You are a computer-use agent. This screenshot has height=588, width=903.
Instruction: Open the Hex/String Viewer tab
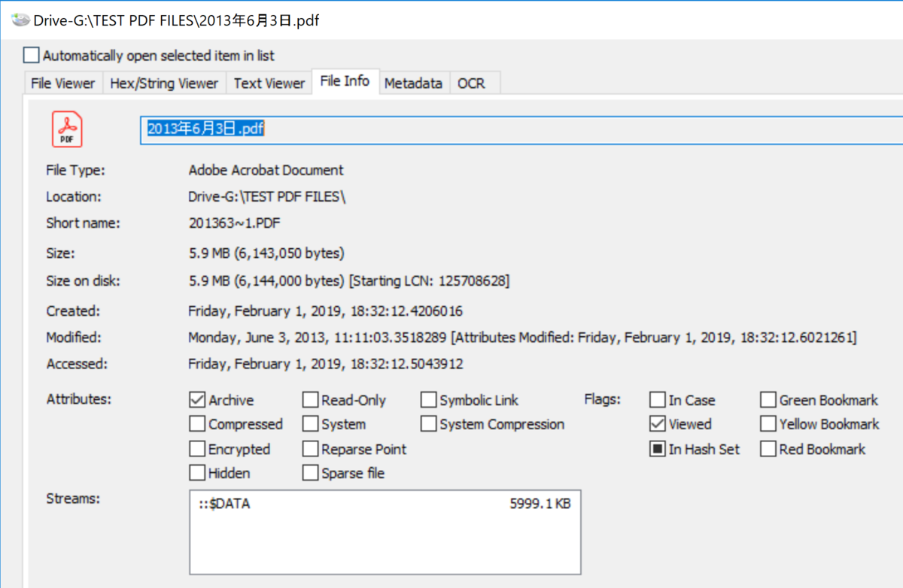[x=164, y=83]
